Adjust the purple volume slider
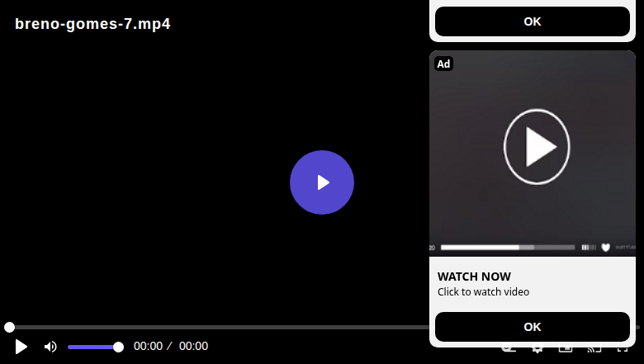644x364 pixels. [x=95, y=347]
